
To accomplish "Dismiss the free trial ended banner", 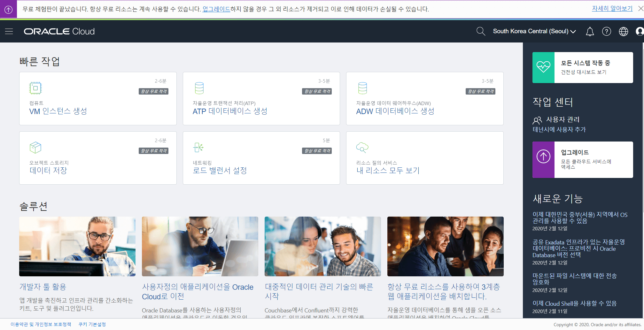I will tap(640, 9).
